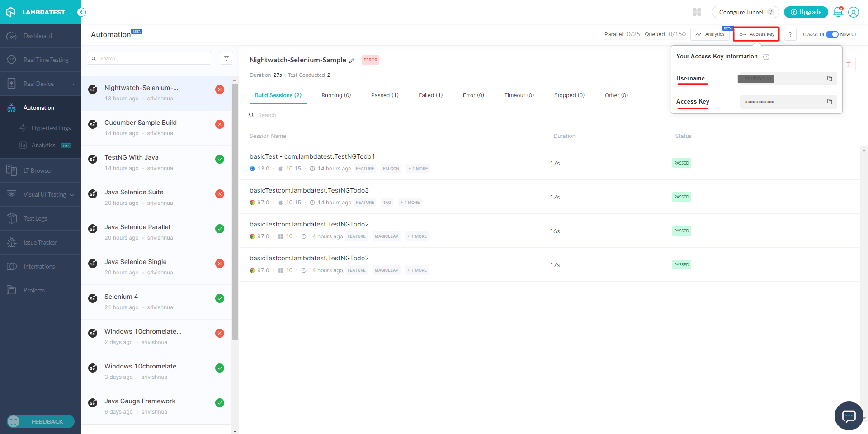The width and height of the screenshot is (868, 434).
Task: Open the chat support bubble
Action: 849,415
